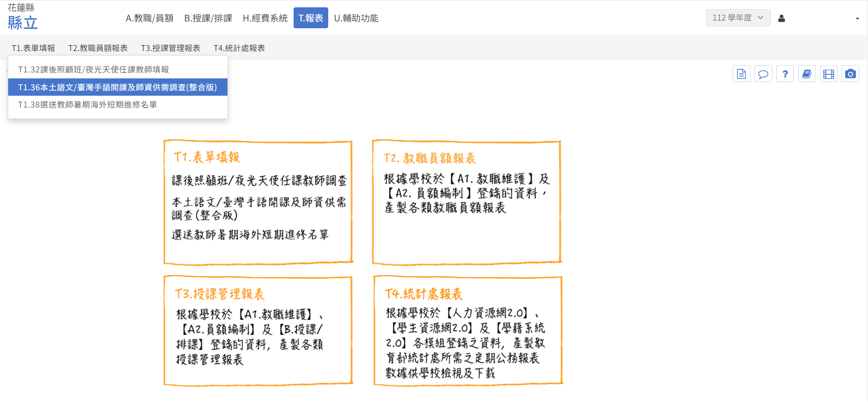
Task: Expand the account caret dropdown at far right
Action: point(857,19)
